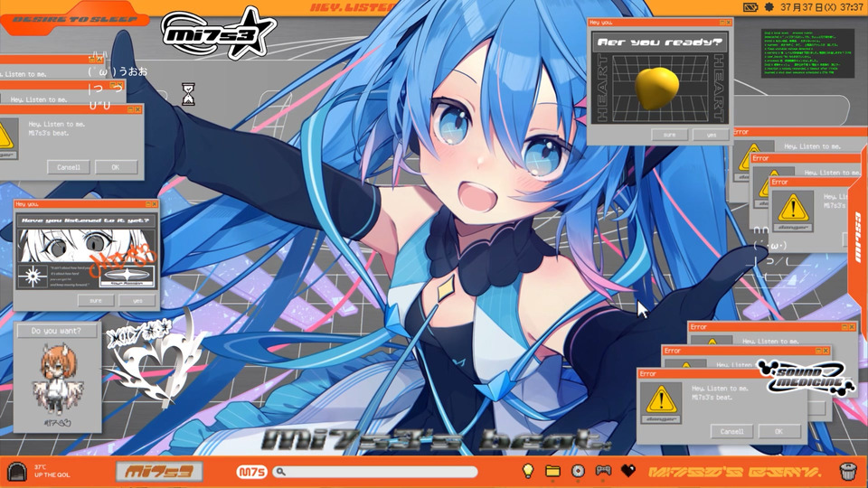This screenshot has width=868, height=488.
Task: Launch the game controller icon in the dock
Action: click(x=603, y=470)
